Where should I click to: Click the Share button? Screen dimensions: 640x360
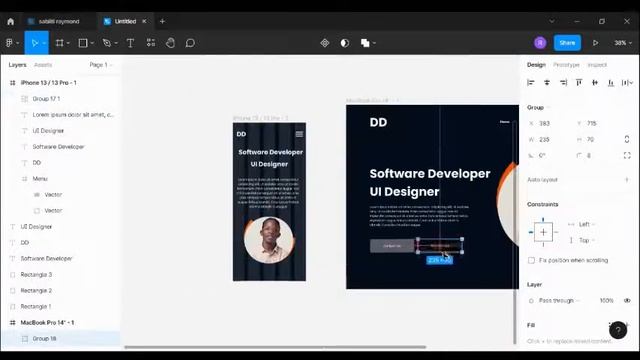[x=567, y=43]
